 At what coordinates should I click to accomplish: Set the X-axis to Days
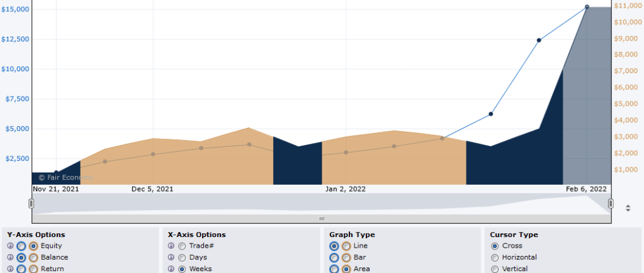pyautogui.click(x=182, y=257)
